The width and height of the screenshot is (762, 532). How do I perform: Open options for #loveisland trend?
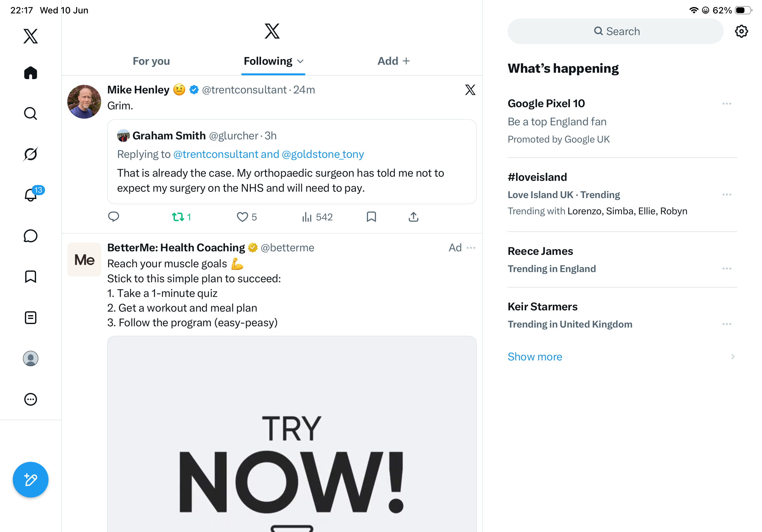727,195
